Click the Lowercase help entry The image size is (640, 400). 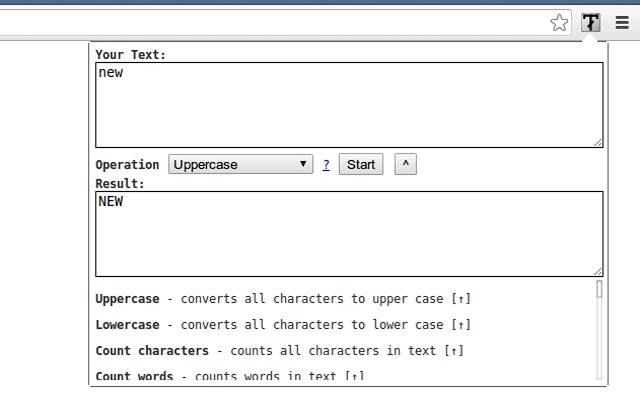tap(127, 325)
